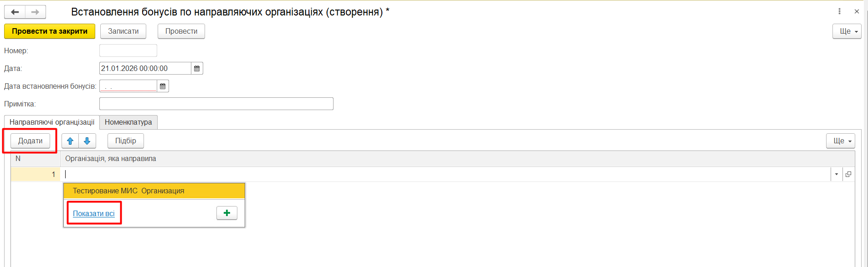The height and width of the screenshot is (267, 868).
Task: Open the three-dot window options menu
Action: (x=839, y=11)
